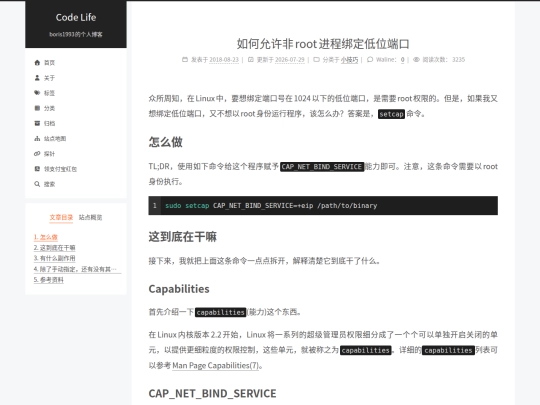The image size is (540, 405).
Task: Open the archive box icon 归档
Action: point(37,123)
